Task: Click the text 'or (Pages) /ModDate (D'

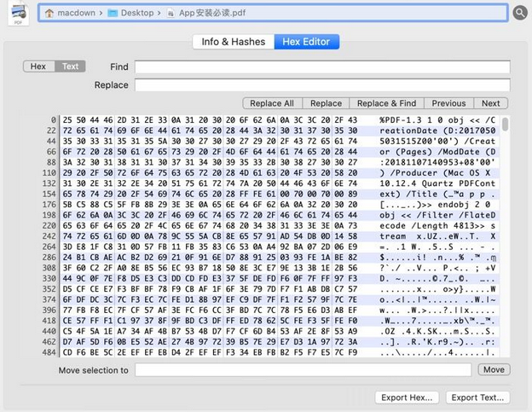Action: tap(437, 152)
